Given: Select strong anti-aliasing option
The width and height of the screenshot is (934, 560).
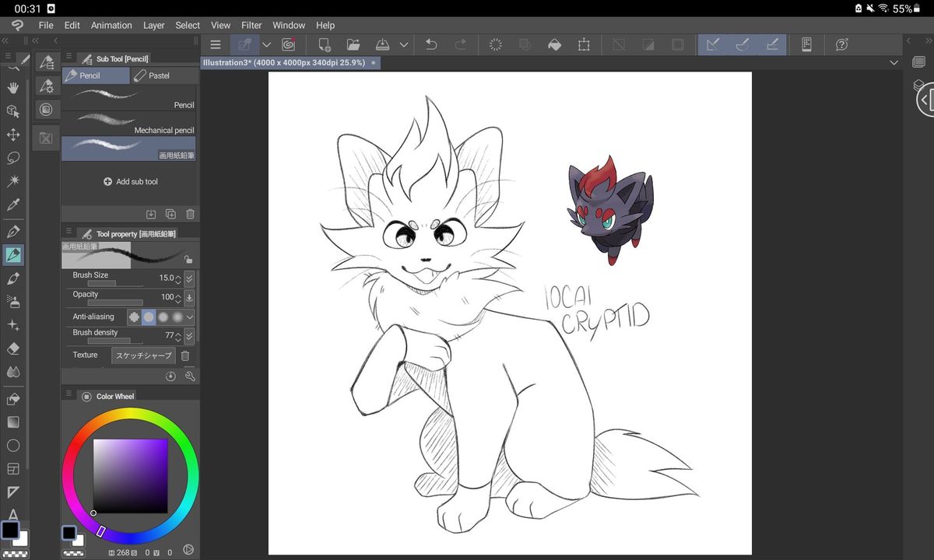Looking at the screenshot, I should point(177,317).
